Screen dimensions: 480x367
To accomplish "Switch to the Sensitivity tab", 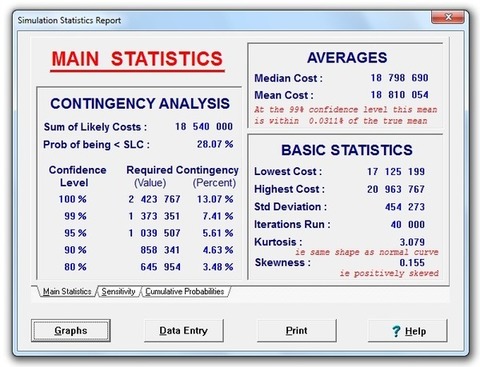I will 118,291.
